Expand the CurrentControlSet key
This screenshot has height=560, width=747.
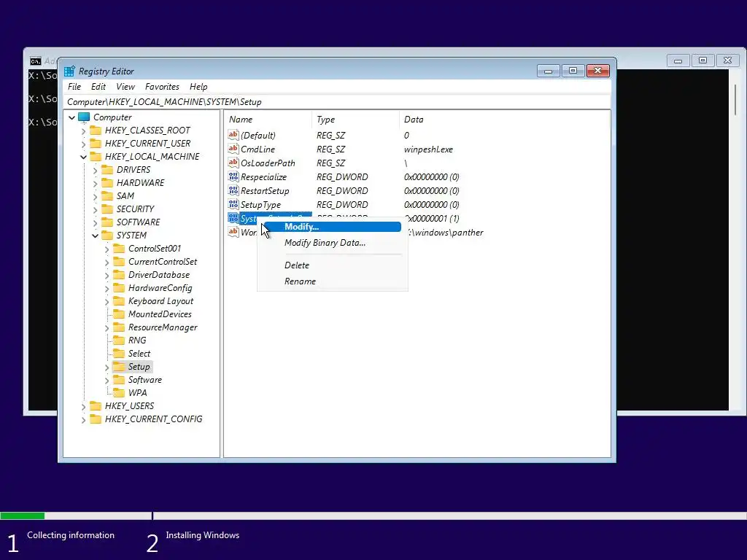(107, 262)
